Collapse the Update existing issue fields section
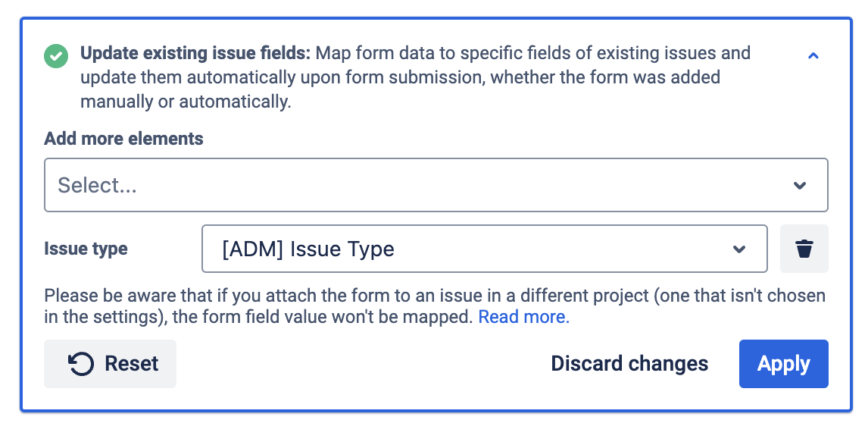 813,55
